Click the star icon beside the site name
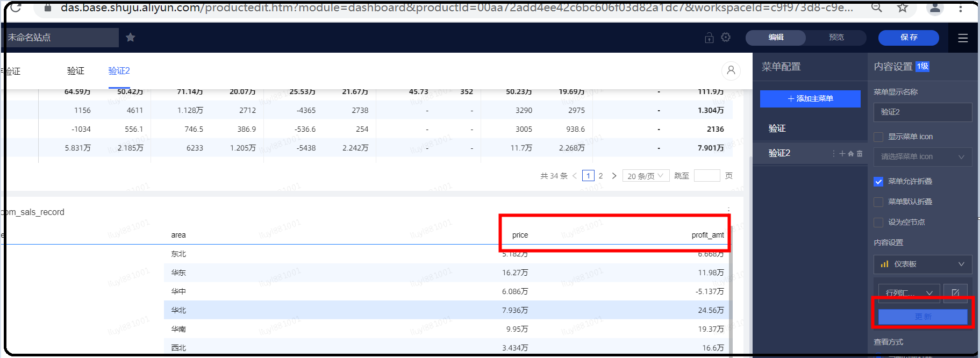Viewport: 980px width, 358px height. pos(130,37)
